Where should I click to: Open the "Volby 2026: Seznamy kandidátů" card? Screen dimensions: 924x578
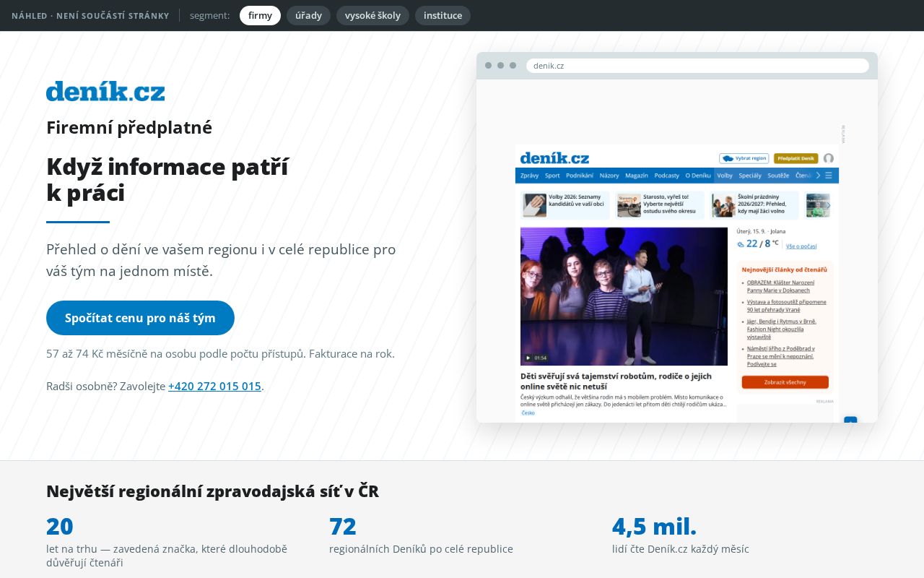pos(565,205)
